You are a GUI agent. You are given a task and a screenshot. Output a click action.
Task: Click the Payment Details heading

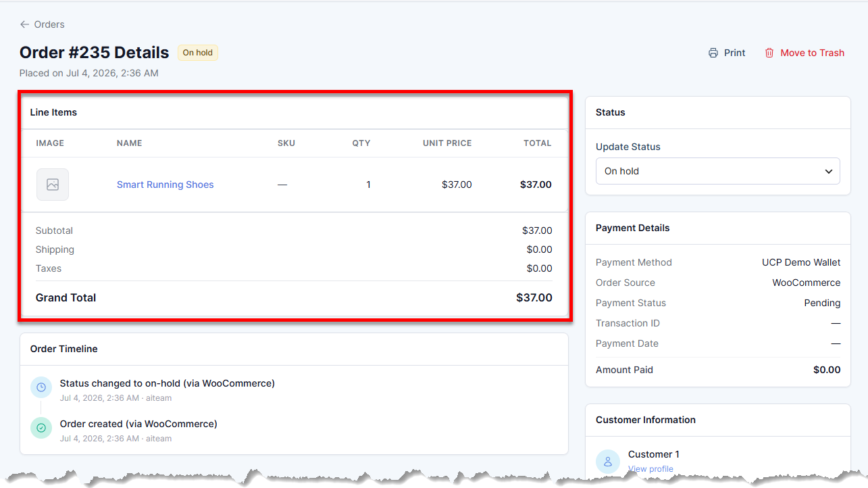(633, 228)
